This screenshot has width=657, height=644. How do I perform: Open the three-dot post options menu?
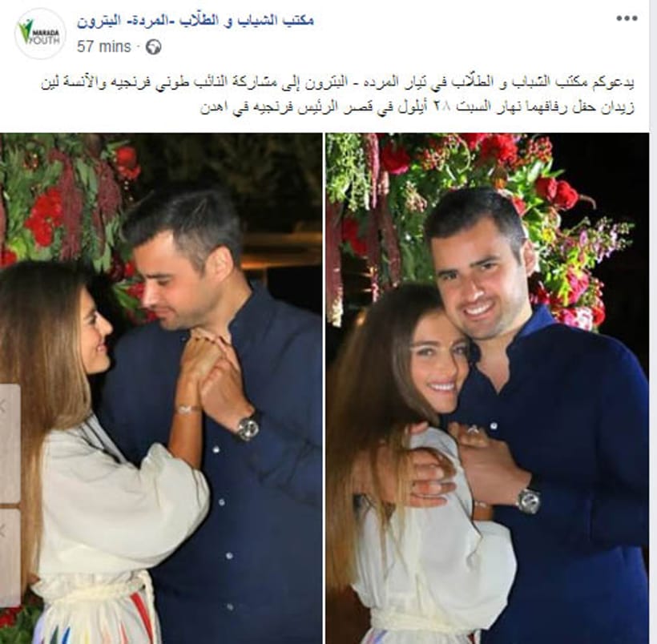(627, 18)
